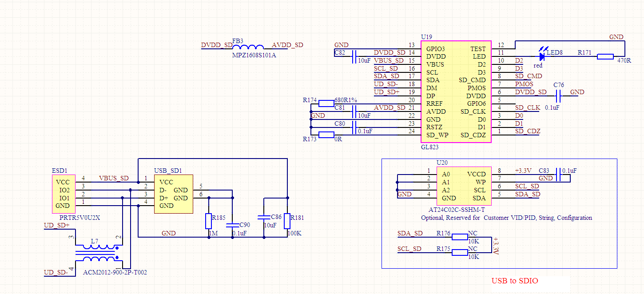Click resistor R181 100K symbol

287,221
